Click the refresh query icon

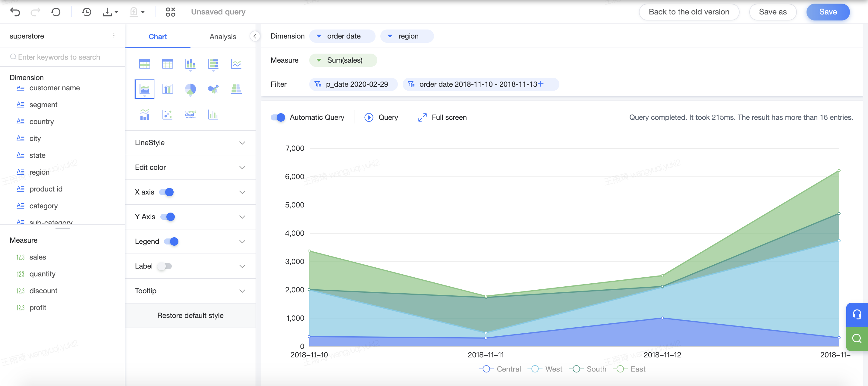[56, 12]
